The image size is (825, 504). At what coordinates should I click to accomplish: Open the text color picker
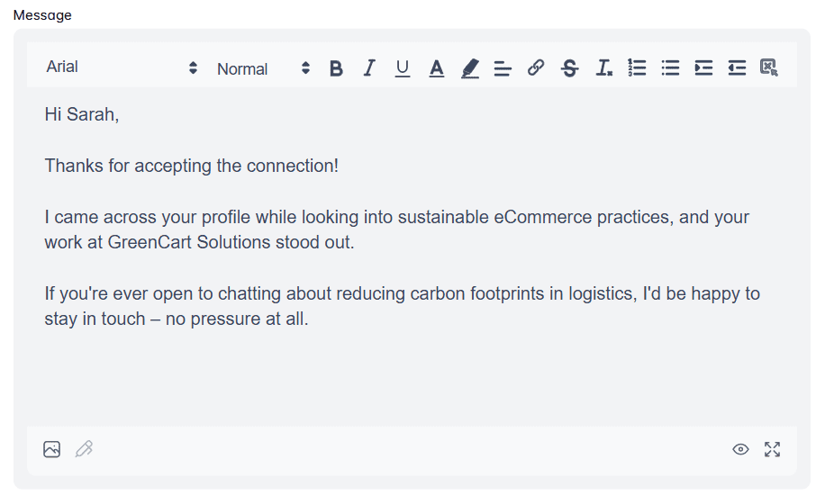click(436, 68)
